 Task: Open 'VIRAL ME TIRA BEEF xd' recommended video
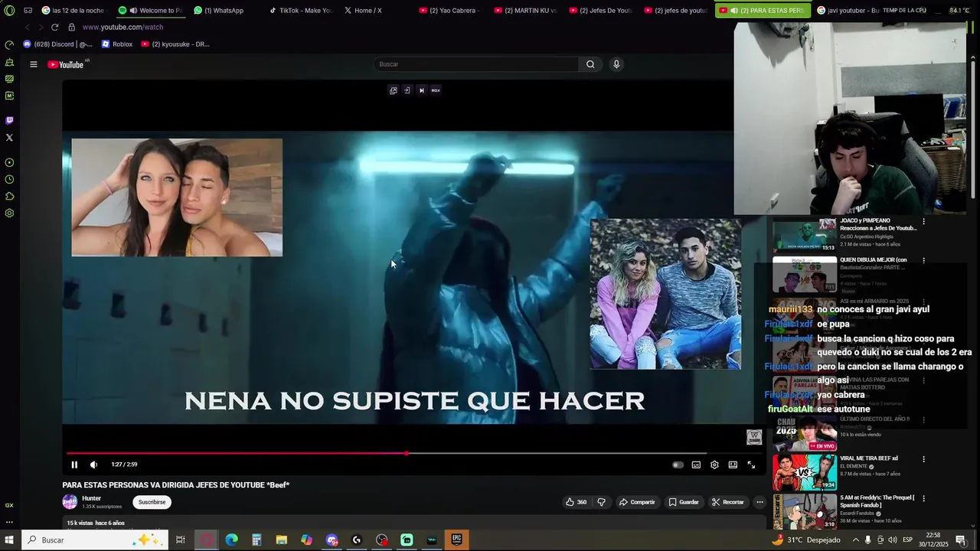868,458
